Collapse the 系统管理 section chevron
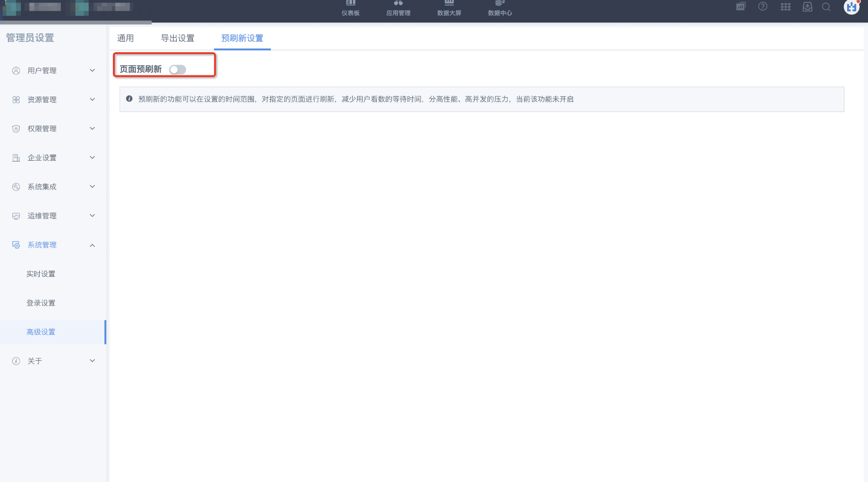The width and height of the screenshot is (868, 482). tap(92, 245)
